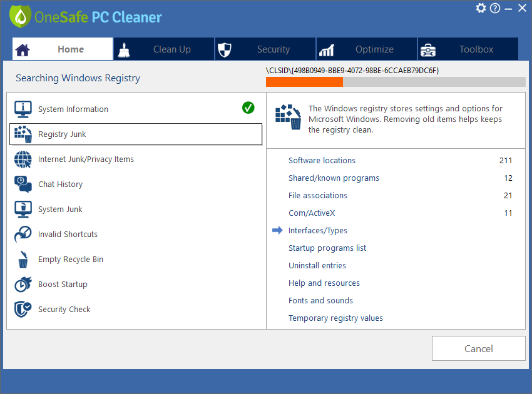Click the Toolbox case icon
Viewport: 532px width, 394px height.
tap(428, 50)
